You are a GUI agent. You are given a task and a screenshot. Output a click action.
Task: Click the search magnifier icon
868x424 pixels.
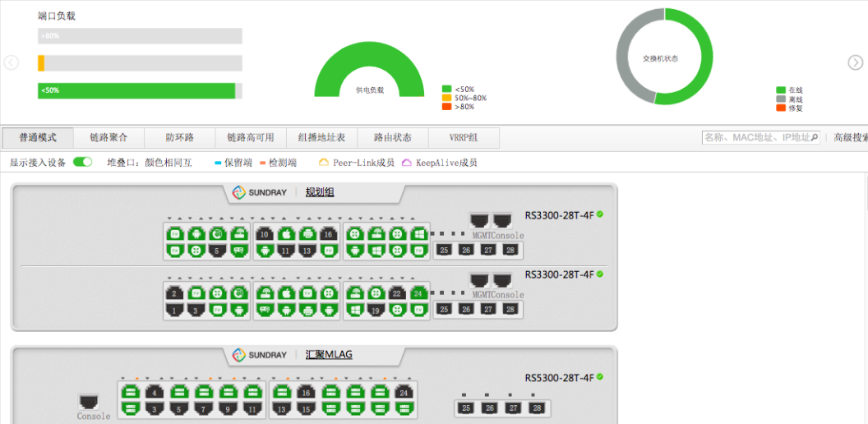(x=815, y=138)
